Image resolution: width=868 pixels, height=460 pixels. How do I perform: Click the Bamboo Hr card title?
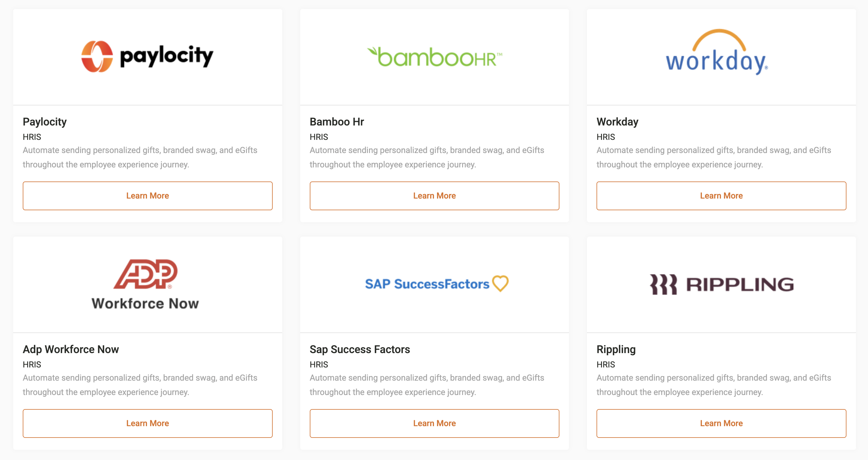(x=337, y=122)
